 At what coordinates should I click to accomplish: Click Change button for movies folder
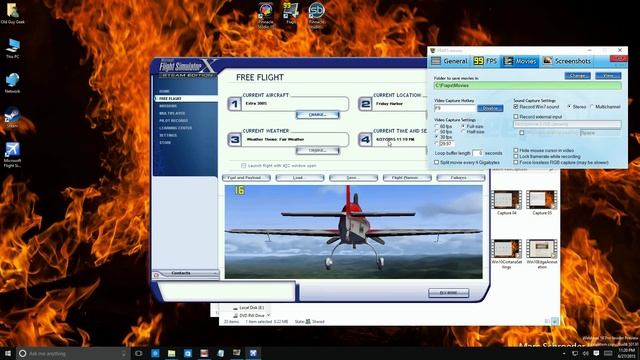pyautogui.click(x=577, y=76)
